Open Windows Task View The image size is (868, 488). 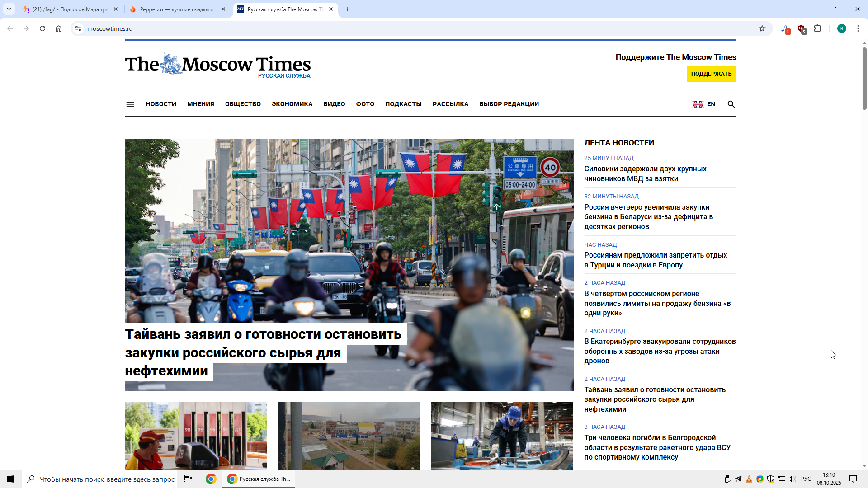point(188,479)
